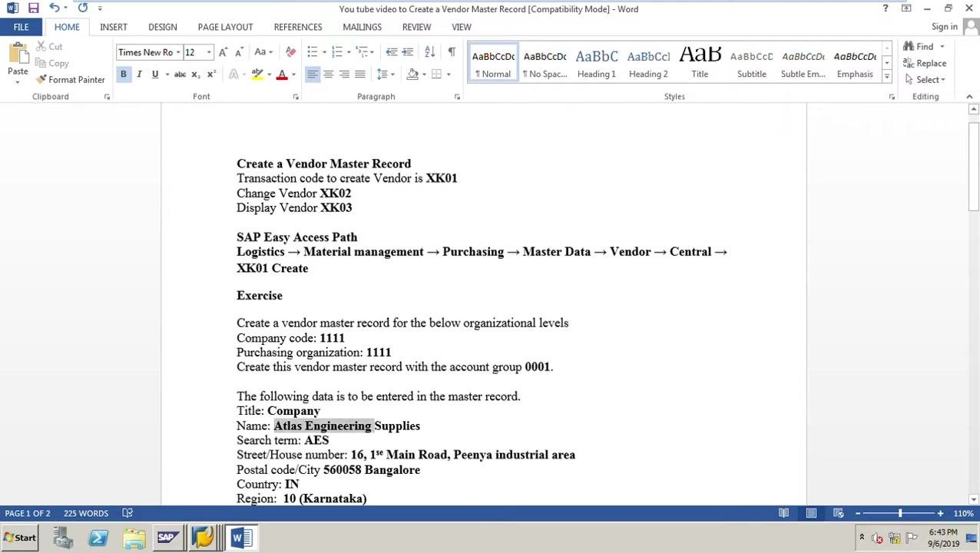Open the PAGE LAYOUT ribbon tab
The image size is (980, 553).
coord(225,27)
